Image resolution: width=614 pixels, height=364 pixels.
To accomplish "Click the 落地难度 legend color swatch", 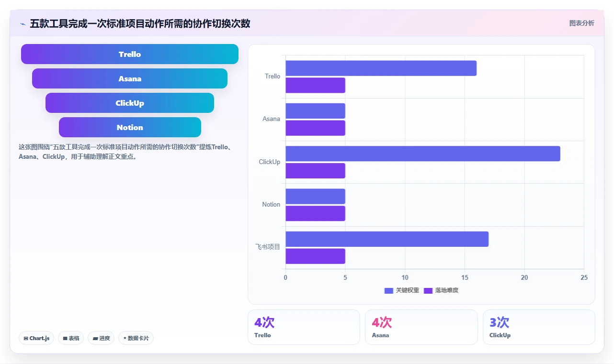I will coord(428,291).
